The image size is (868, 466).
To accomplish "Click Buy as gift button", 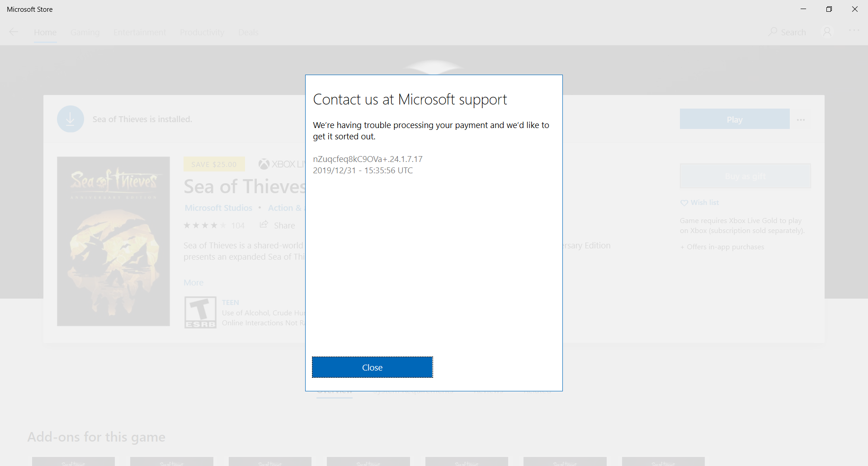I will pyautogui.click(x=745, y=176).
